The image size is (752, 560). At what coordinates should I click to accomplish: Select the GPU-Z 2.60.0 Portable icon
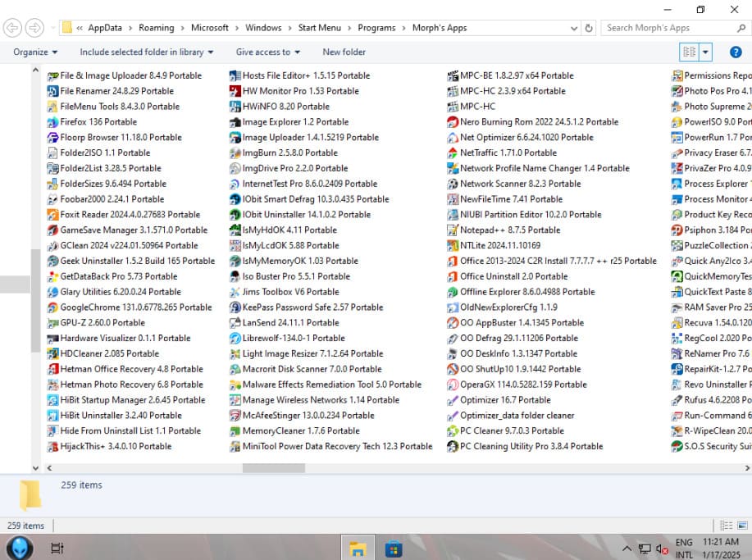tap(52, 323)
